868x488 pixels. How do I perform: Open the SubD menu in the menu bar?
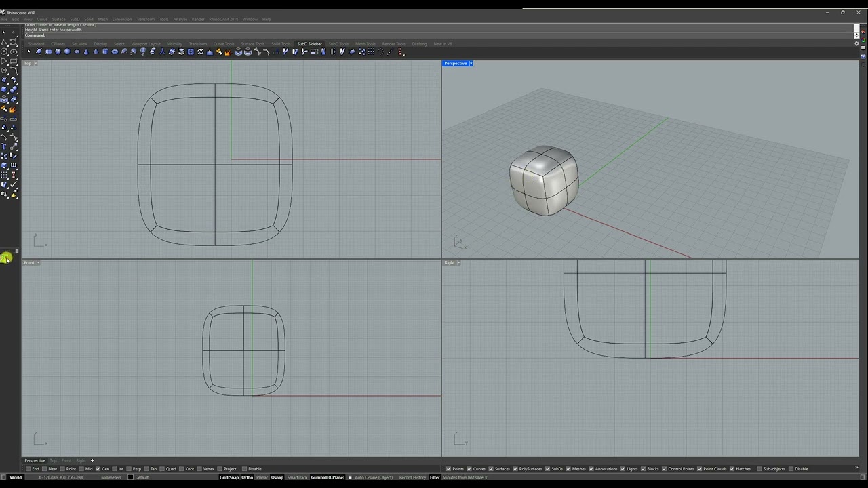[75, 19]
